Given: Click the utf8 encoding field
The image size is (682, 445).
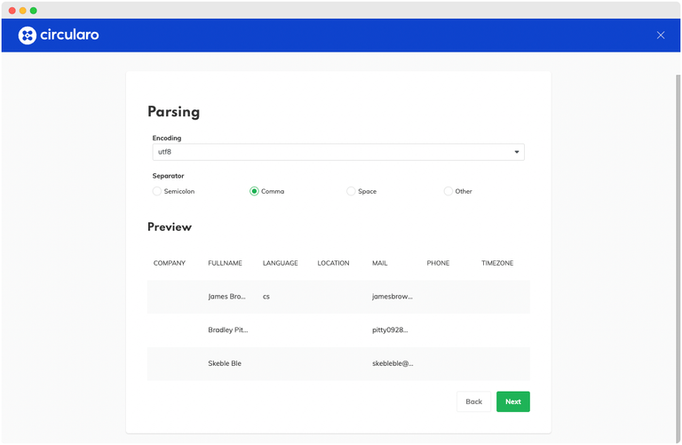Looking at the screenshot, I should click(x=330, y=152).
